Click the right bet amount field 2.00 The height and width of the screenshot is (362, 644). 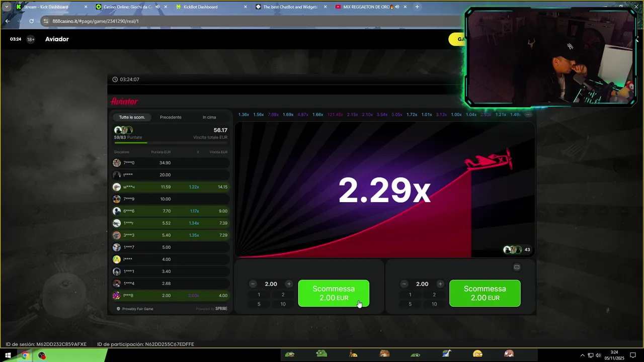coord(422,284)
